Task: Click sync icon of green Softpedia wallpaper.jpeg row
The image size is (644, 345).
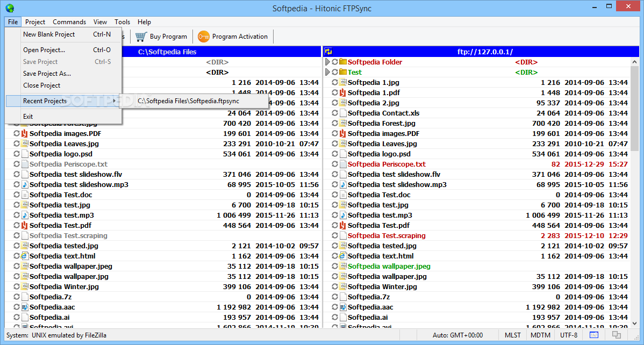Action: 335,266
